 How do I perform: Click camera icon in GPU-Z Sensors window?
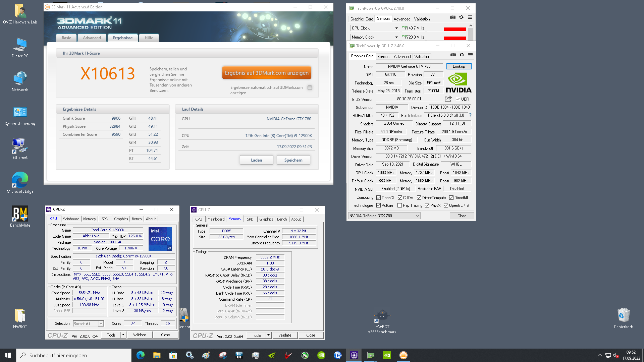click(453, 17)
